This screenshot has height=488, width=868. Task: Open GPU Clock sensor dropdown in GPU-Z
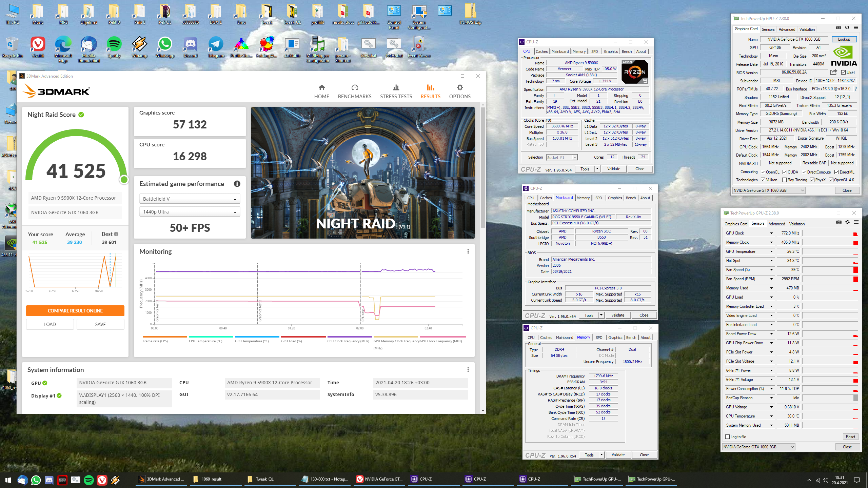pyautogui.click(x=772, y=233)
